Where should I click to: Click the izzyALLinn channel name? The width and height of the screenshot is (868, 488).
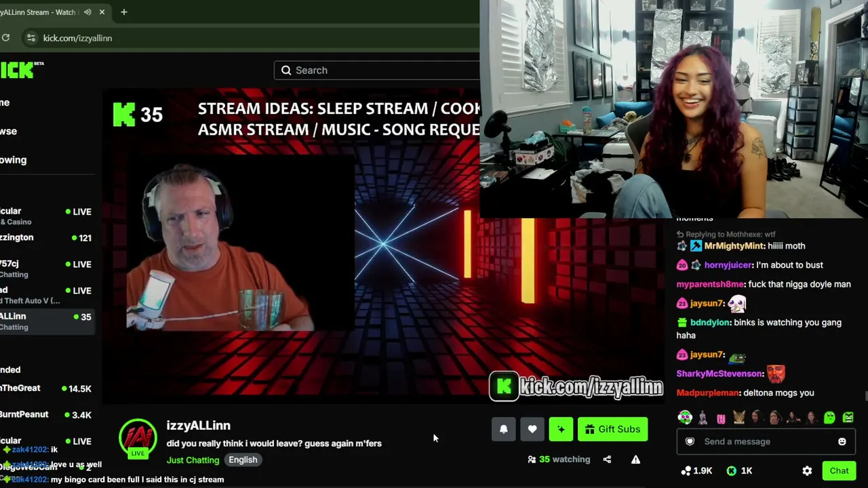coord(199,426)
